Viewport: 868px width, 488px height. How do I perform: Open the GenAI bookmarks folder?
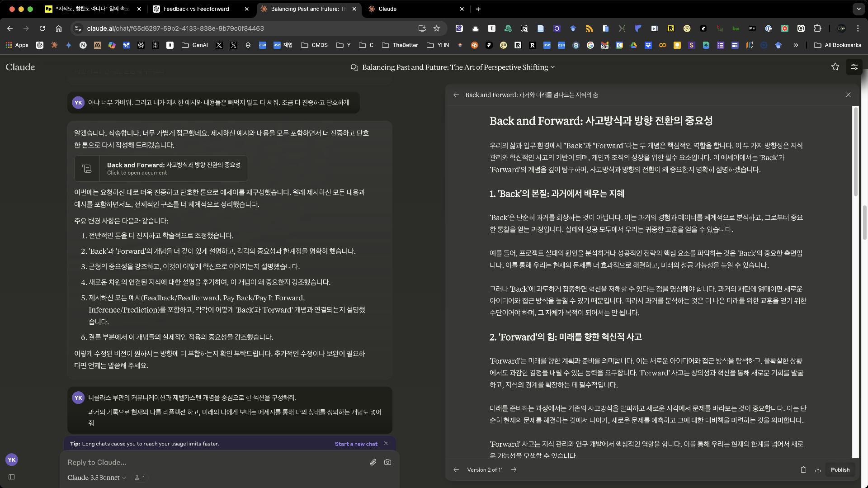pos(195,45)
